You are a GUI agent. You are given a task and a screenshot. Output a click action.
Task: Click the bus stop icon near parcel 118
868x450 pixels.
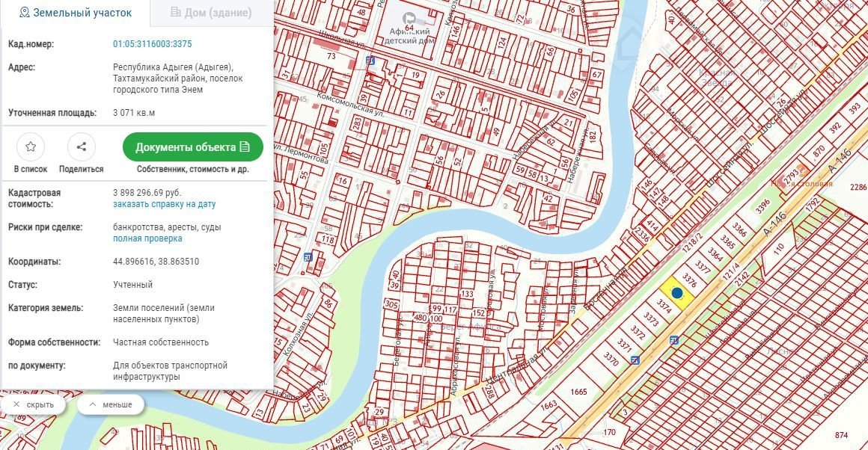pos(308,256)
